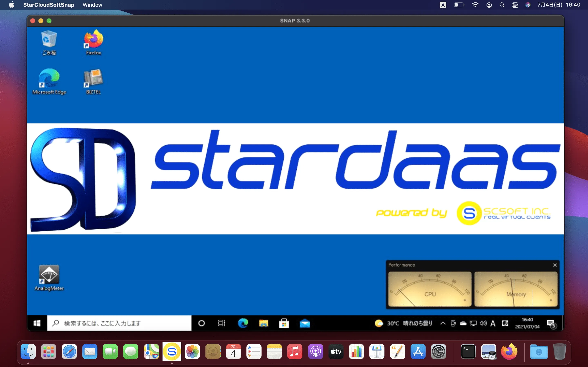Open the Windows volume speaker icon

pos(483,323)
